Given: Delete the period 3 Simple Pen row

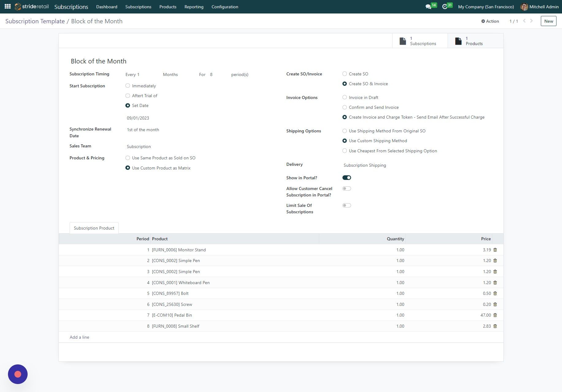Looking at the screenshot, I should (495, 272).
